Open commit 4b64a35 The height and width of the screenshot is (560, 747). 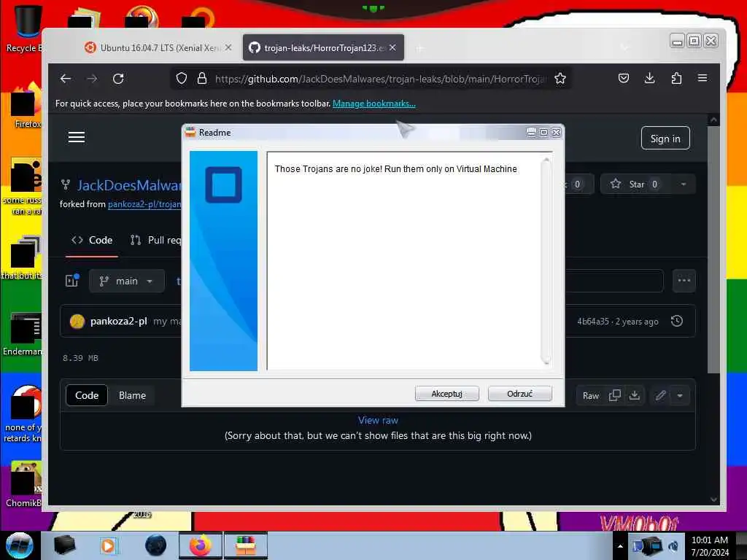coord(592,322)
